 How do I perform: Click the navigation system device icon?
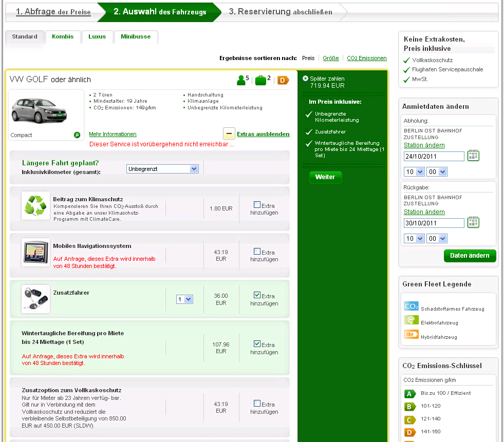point(35,252)
